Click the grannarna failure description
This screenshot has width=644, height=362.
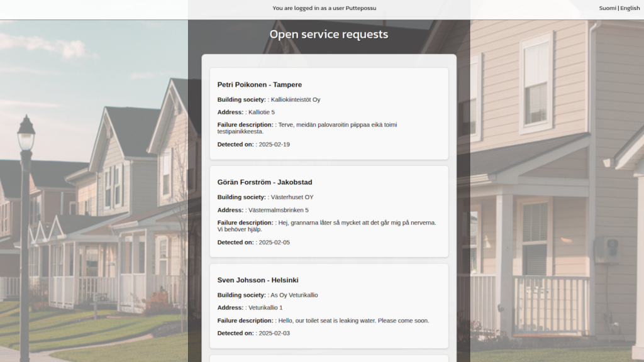(326, 226)
